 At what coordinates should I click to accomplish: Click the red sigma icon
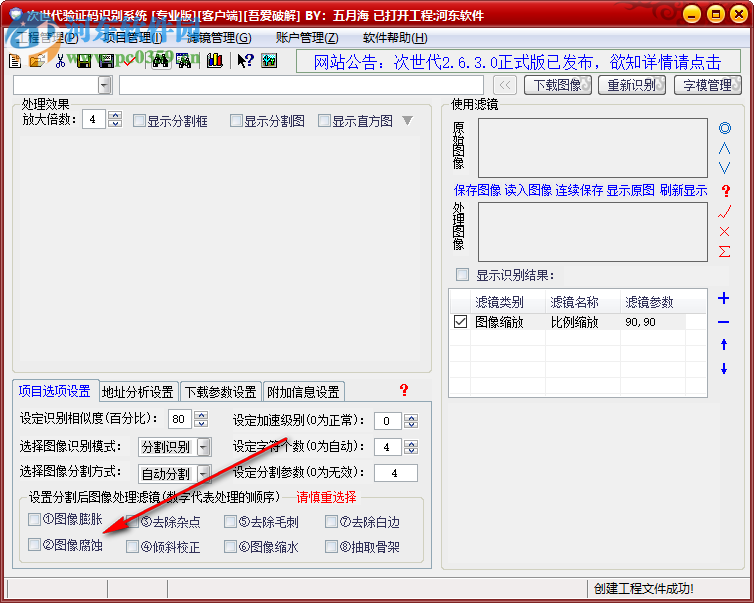[x=725, y=251]
